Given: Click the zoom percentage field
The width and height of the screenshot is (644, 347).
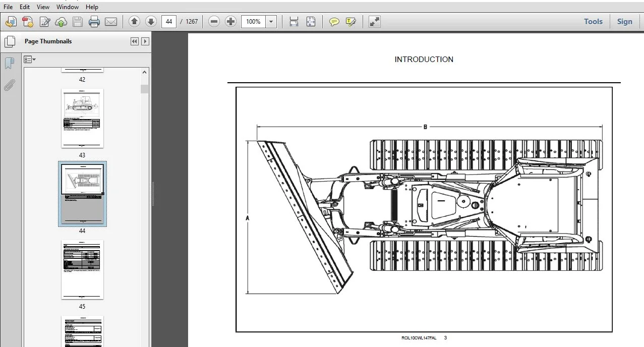Looking at the screenshot, I should 254,22.
